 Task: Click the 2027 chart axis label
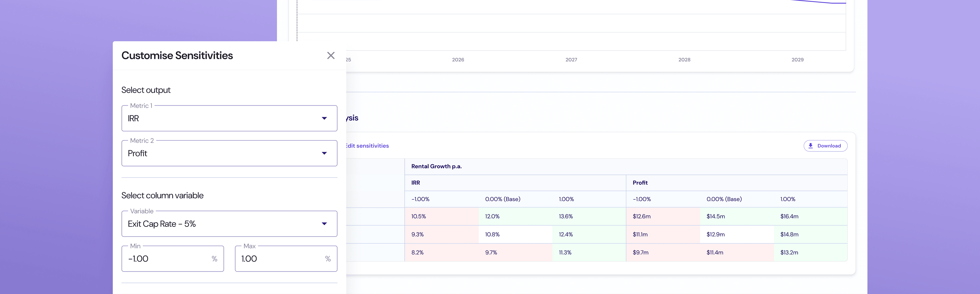click(571, 60)
